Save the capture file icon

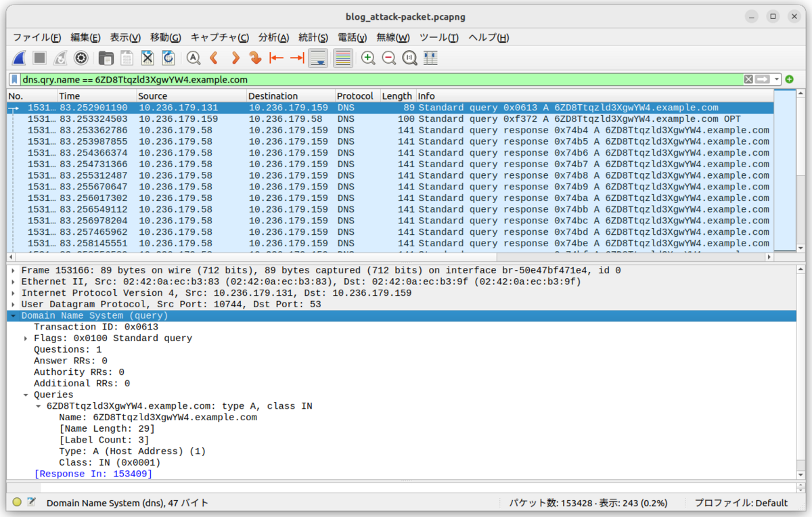127,58
